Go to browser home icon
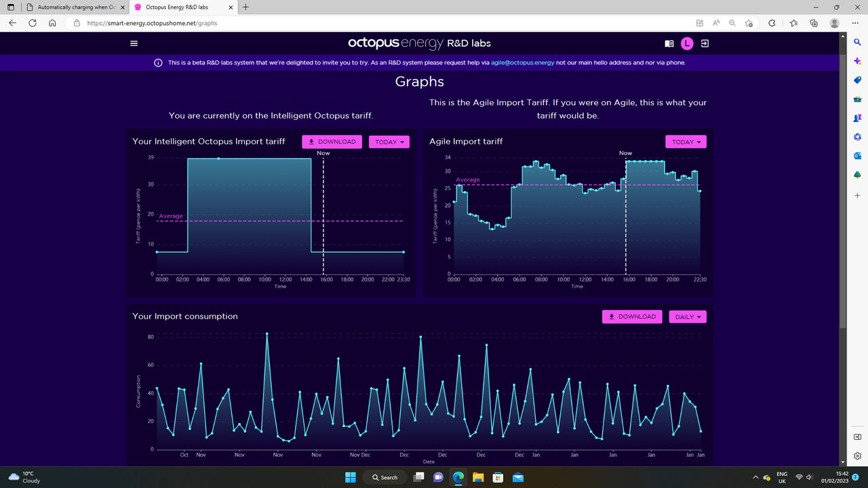Viewport: 868px width, 488px height. (x=52, y=22)
